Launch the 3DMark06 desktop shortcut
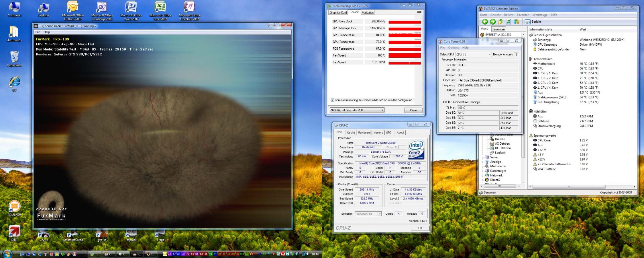 pos(14,208)
